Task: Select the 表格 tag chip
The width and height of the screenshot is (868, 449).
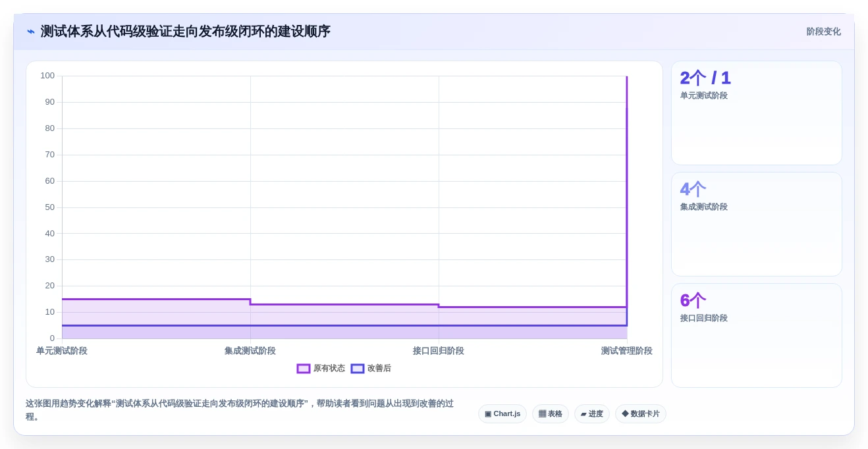Action: click(x=551, y=414)
